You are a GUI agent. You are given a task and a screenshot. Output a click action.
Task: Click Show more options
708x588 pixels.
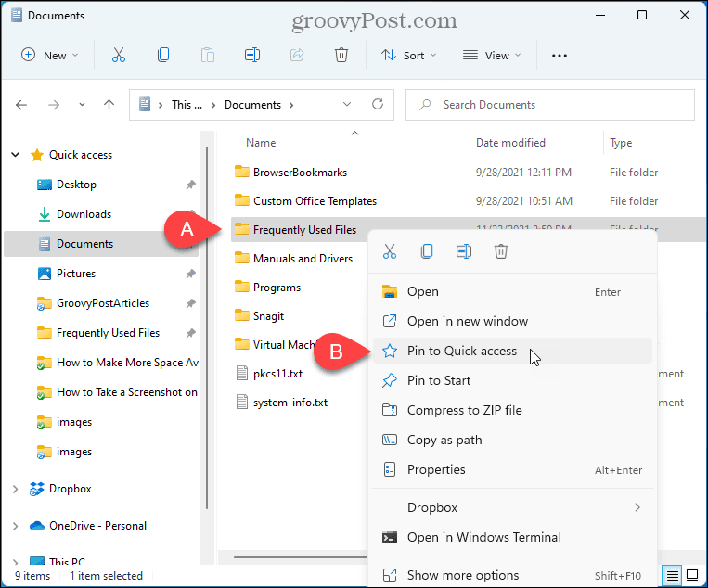pyautogui.click(x=512, y=575)
